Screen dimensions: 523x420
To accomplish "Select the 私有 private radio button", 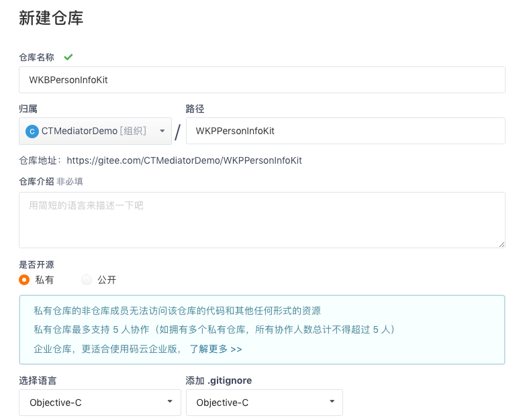I will pyautogui.click(x=24, y=280).
